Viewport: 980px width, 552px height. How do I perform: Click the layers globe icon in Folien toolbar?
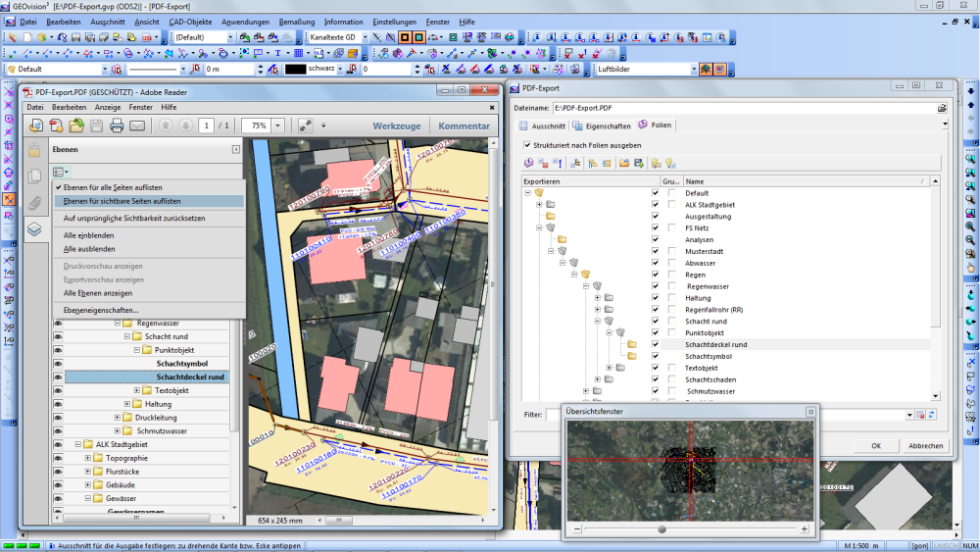pos(529,163)
